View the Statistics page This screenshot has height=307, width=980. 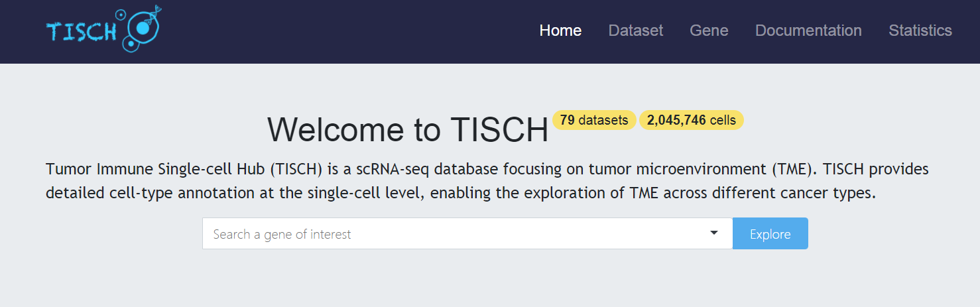tap(920, 31)
